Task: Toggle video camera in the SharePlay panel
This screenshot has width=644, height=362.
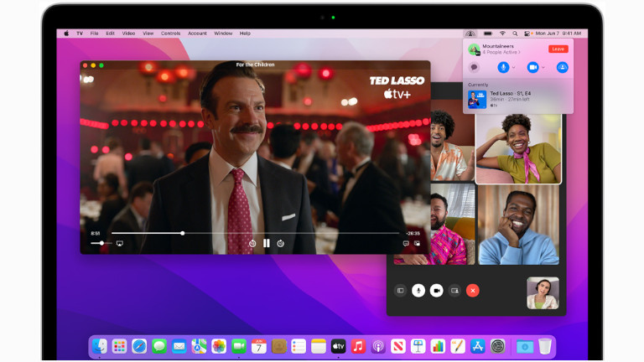Action: coord(532,67)
